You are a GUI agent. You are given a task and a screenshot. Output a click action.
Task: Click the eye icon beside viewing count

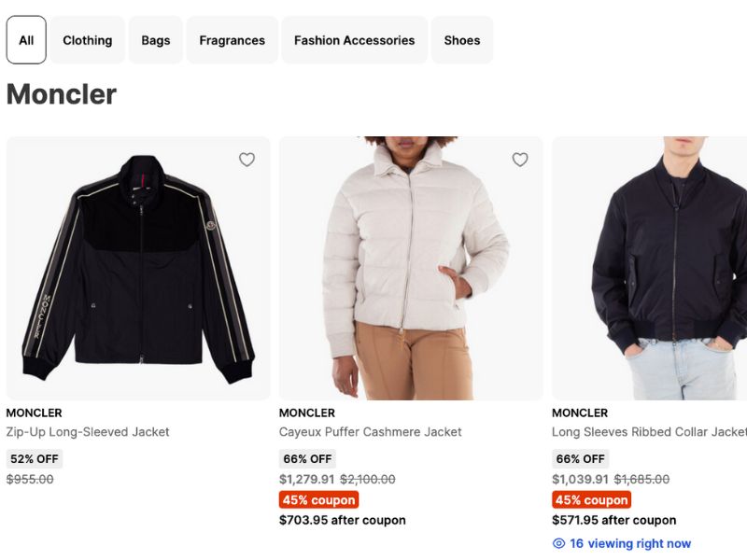click(x=558, y=542)
